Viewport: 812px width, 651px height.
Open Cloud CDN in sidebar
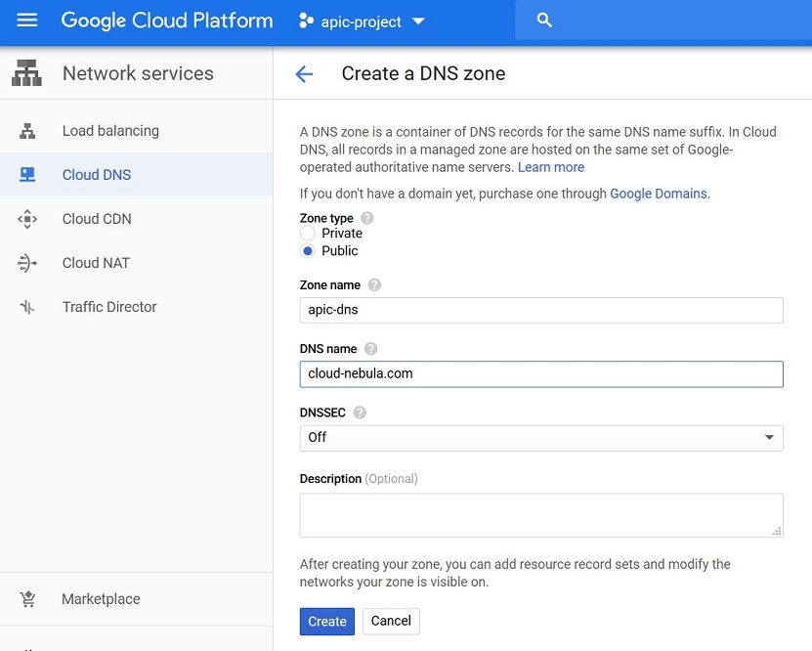point(136,219)
